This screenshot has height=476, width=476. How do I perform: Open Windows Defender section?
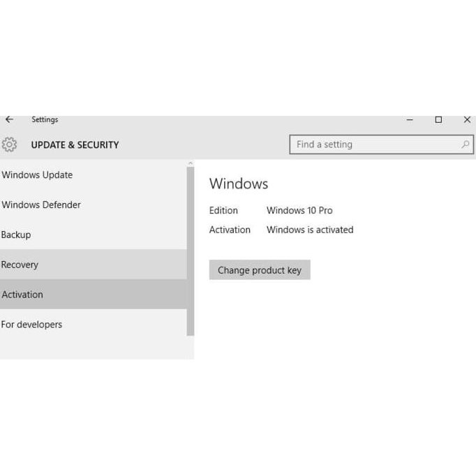point(94,204)
